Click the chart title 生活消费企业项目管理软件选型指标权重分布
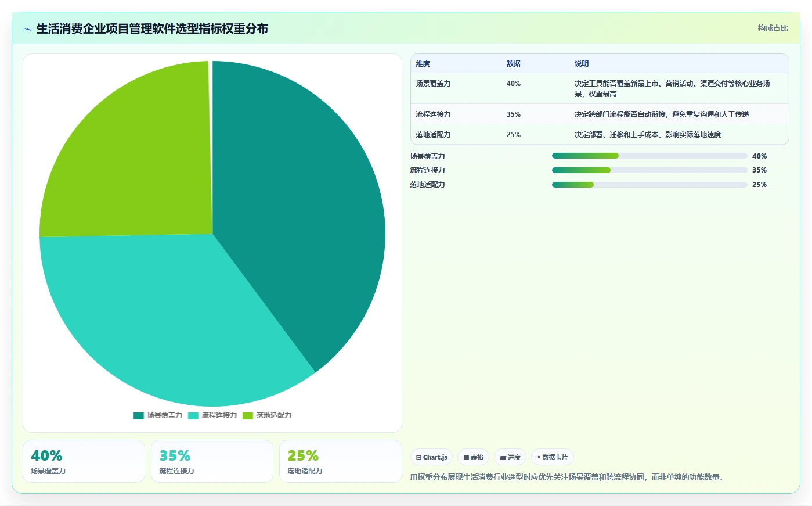This screenshot has height=506, width=812. (x=152, y=29)
